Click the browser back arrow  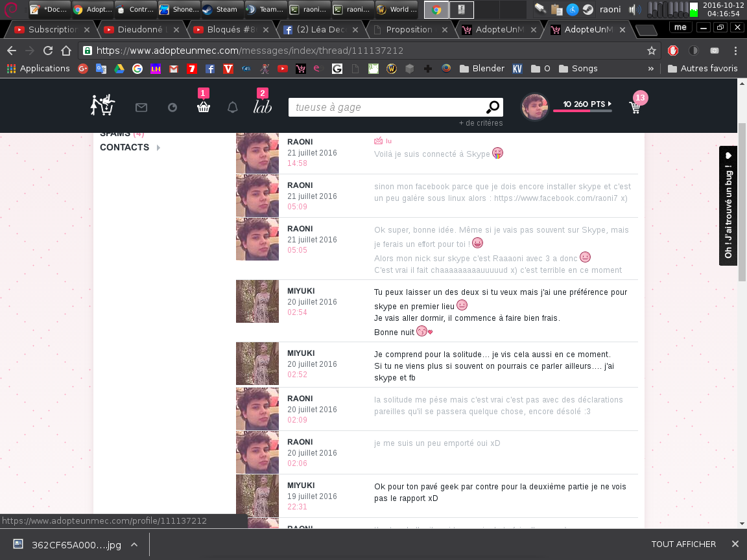[12, 51]
